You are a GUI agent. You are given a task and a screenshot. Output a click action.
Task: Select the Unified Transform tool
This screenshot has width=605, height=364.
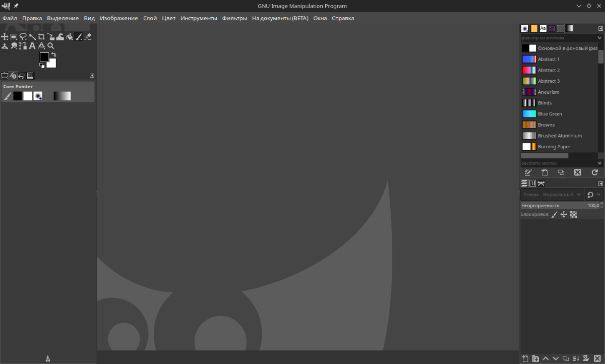pos(50,36)
